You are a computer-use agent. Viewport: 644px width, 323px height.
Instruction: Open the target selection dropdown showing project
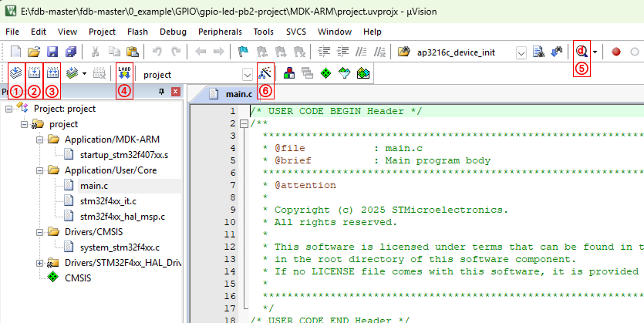coord(247,75)
